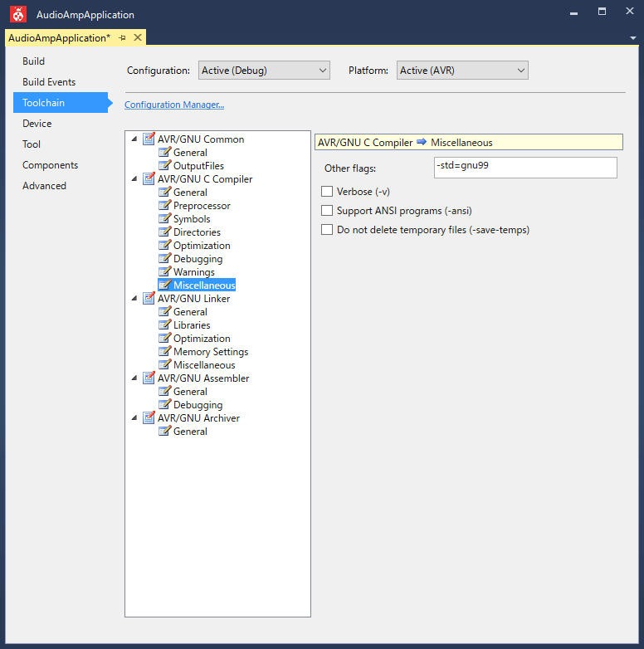Close the AudioAmpApplication document tab
This screenshot has width=644, height=649.
138,37
